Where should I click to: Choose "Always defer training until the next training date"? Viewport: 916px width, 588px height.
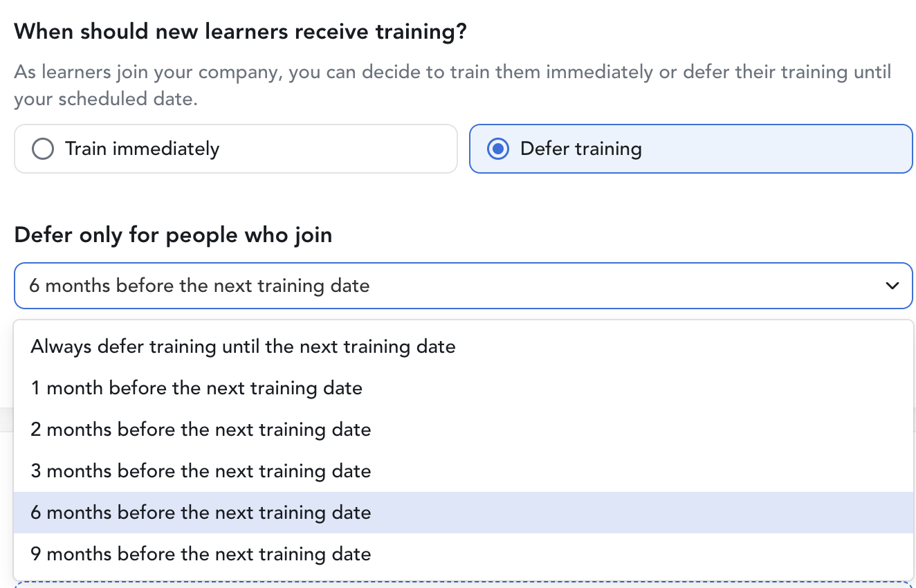click(x=243, y=347)
